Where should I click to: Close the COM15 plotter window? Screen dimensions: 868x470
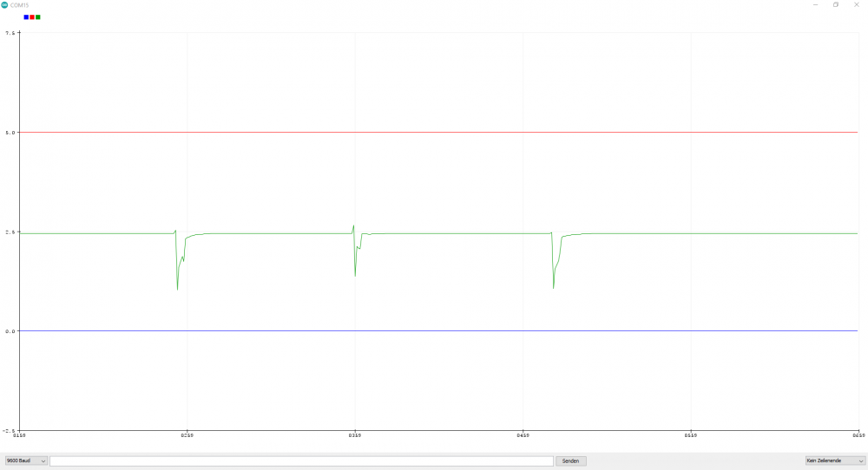pyautogui.click(x=858, y=4)
